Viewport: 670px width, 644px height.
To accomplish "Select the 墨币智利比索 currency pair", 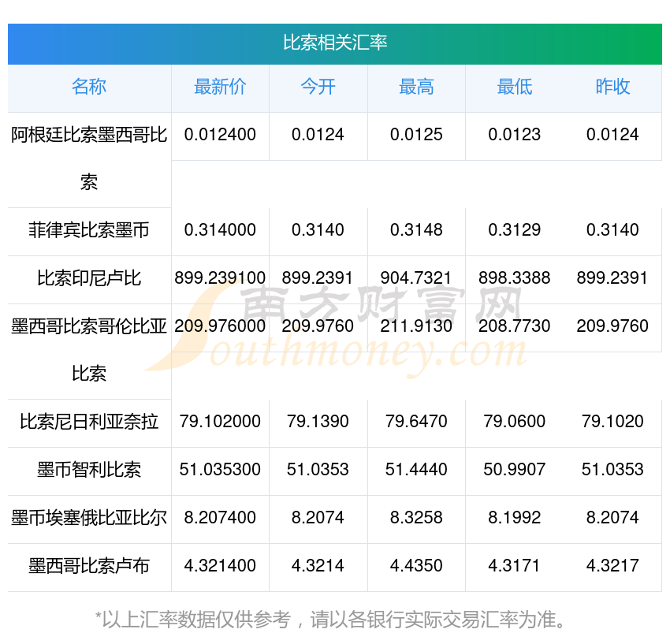I will click(89, 470).
